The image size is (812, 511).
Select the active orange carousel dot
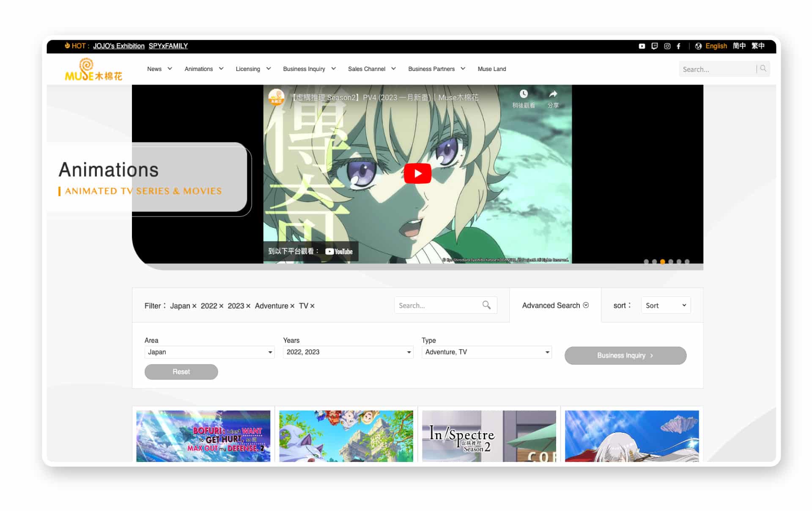(663, 262)
